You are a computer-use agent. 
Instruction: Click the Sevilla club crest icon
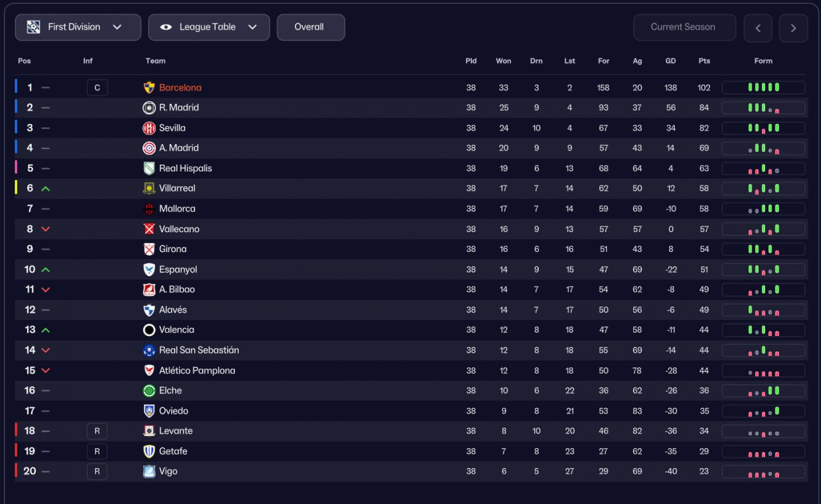pos(149,128)
